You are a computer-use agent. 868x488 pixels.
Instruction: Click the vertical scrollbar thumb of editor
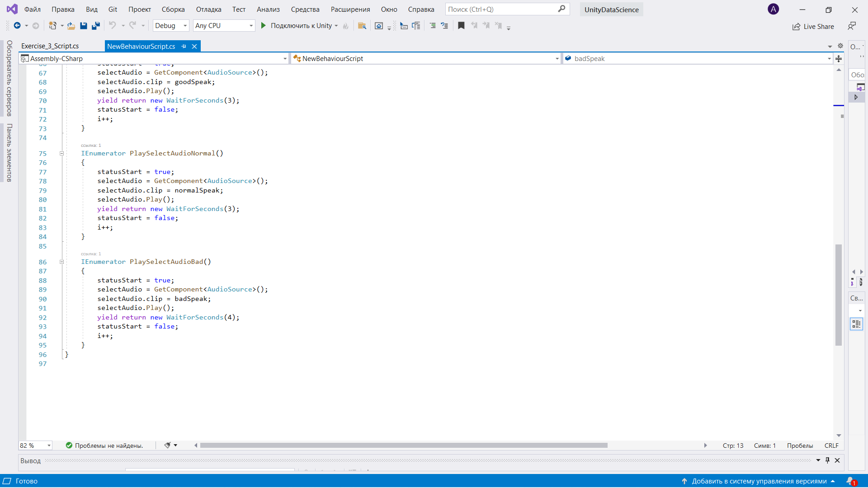pyautogui.click(x=839, y=295)
